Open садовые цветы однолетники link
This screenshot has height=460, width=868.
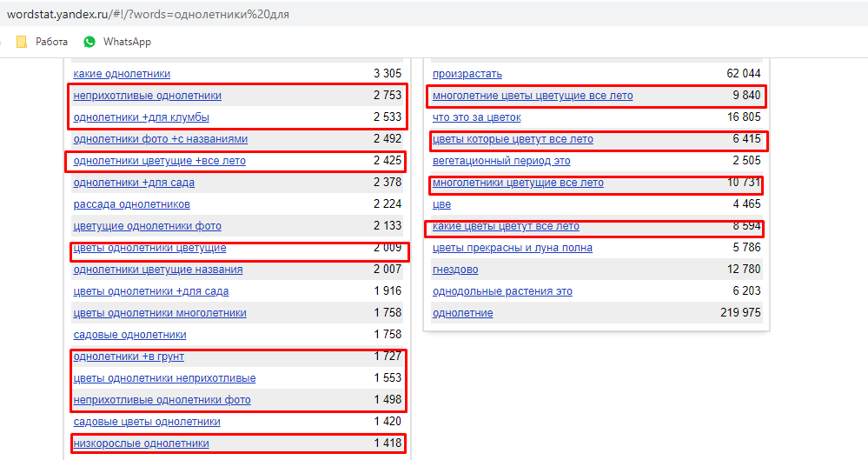coord(147,422)
